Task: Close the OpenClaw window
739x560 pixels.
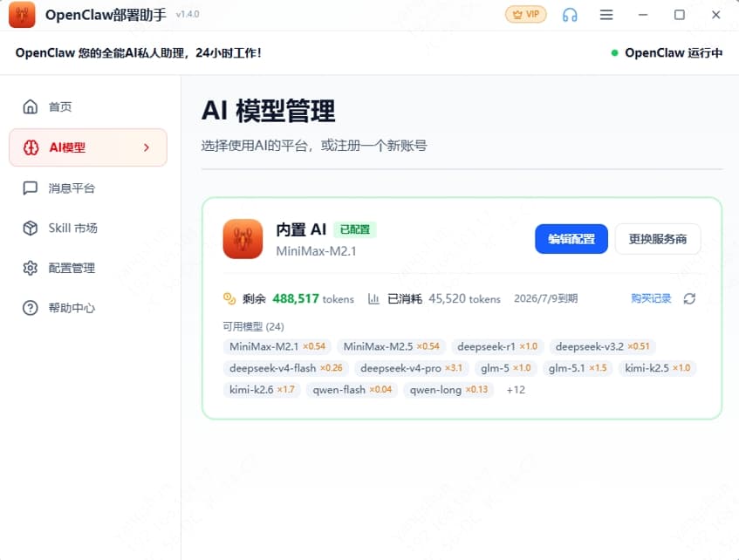Action: tap(716, 15)
